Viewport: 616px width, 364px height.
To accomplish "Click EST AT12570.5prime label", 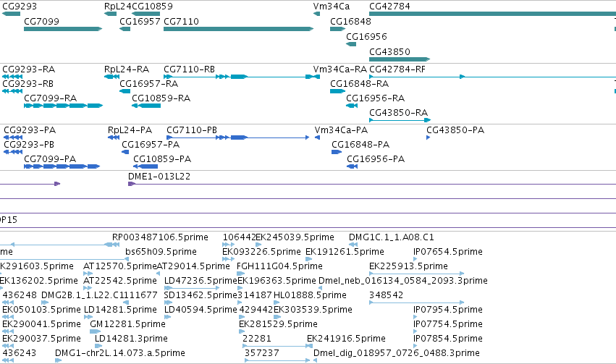I will point(120,266).
